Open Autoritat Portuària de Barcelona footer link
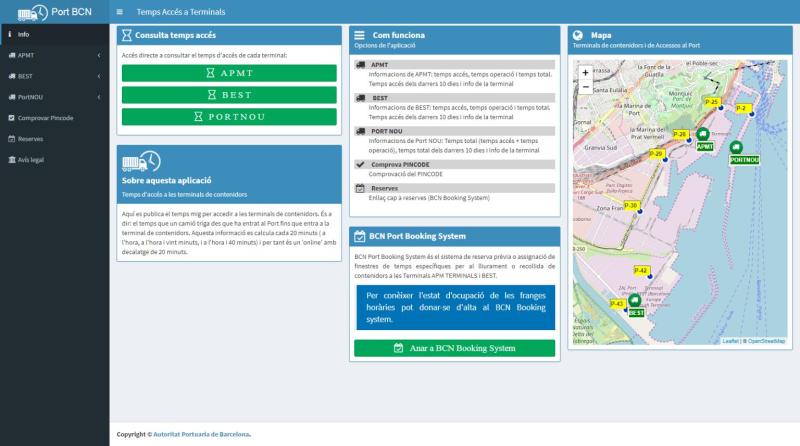Viewport: 800px width, 446px height. [202, 434]
